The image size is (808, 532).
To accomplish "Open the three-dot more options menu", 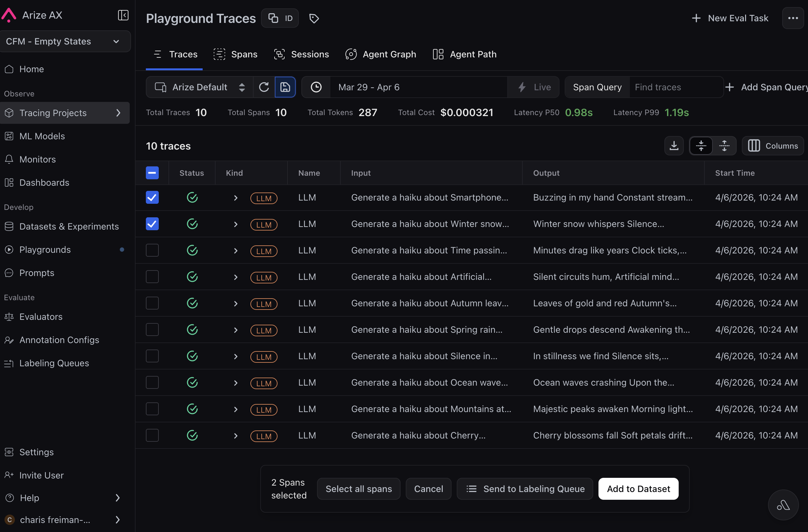I will click(x=793, y=18).
